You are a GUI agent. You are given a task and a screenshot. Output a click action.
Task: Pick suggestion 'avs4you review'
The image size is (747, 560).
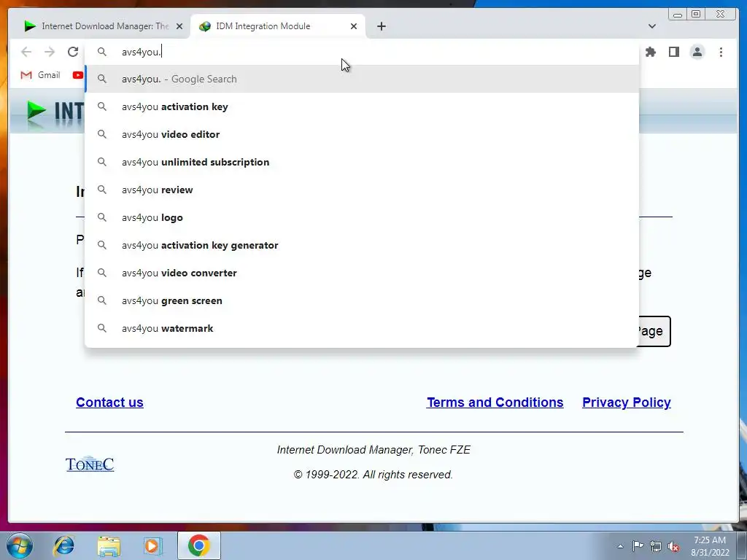(x=362, y=190)
